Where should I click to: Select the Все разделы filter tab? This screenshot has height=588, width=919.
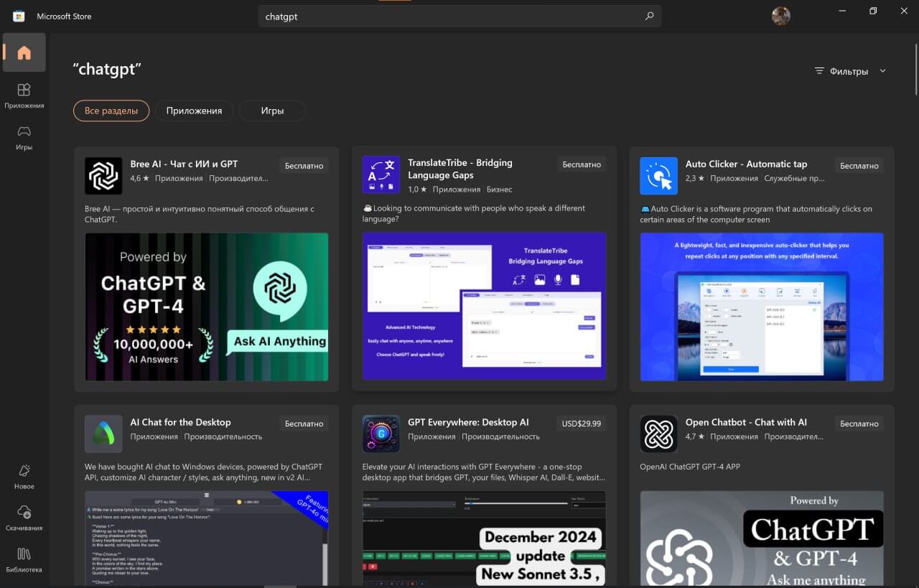111,111
